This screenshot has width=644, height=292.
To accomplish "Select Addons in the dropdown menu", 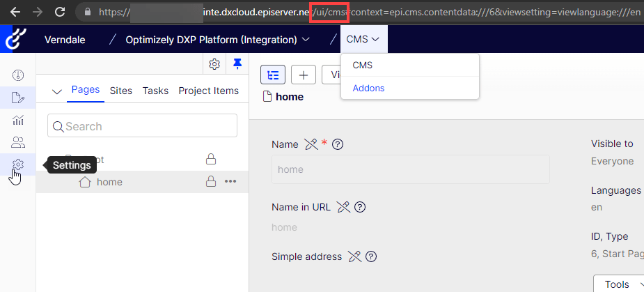I will coord(410,88).
